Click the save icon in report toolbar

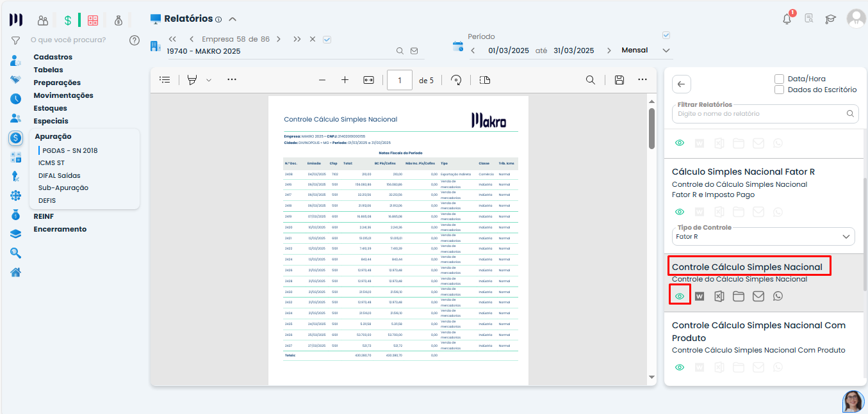point(619,80)
